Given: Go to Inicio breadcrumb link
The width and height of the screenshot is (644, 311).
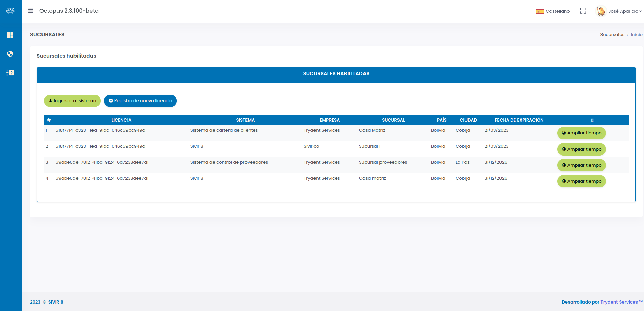Looking at the screenshot, I should (x=637, y=35).
